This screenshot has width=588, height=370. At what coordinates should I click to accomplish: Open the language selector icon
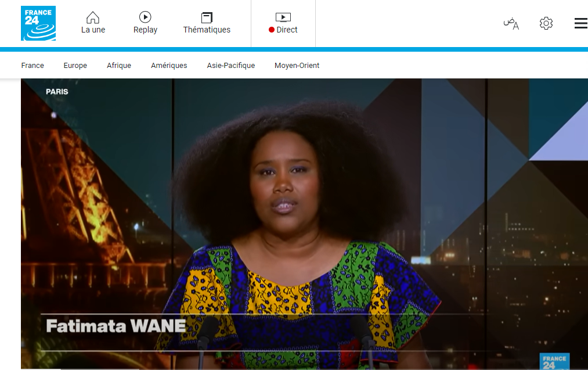pyautogui.click(x=511, y=23)
